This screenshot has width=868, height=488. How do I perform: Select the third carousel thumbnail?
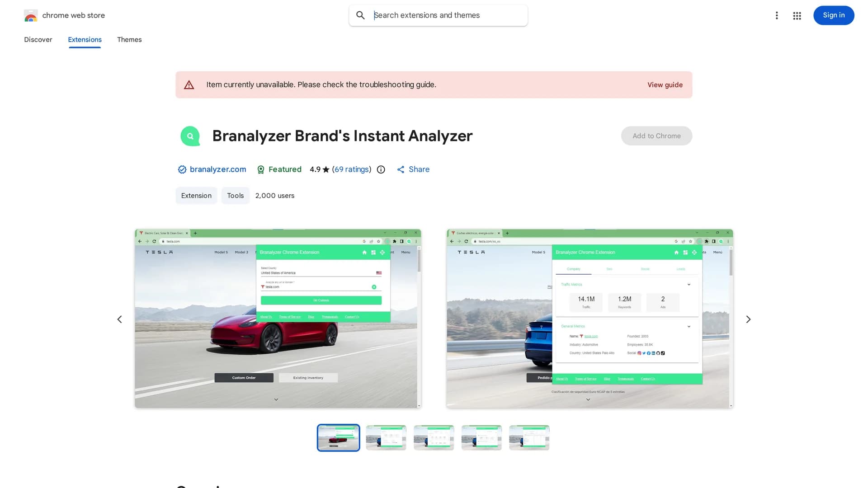pyautogui.click(x=434, y=437)
